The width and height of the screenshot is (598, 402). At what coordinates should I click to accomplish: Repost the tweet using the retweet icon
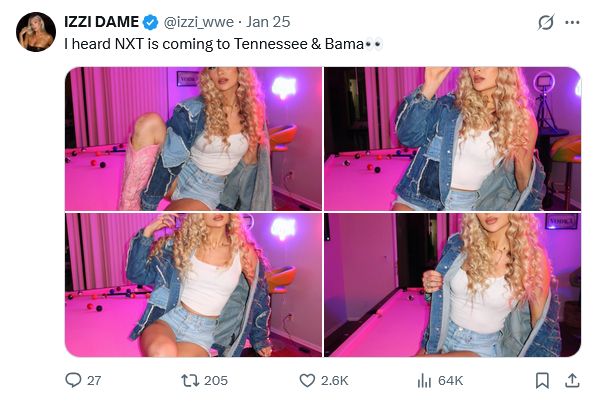pyautogui.click(x=190, y=380)
